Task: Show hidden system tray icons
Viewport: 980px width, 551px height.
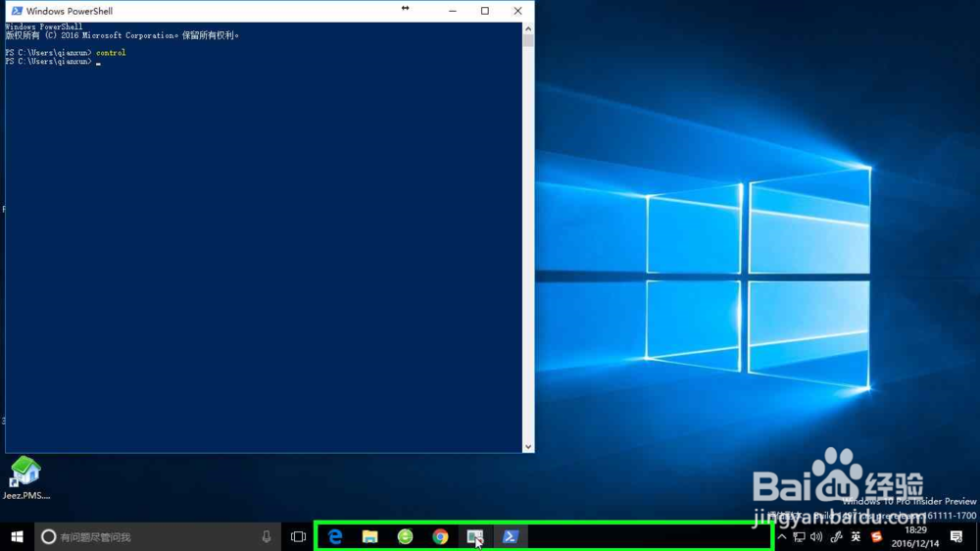Action: [782, 536]
